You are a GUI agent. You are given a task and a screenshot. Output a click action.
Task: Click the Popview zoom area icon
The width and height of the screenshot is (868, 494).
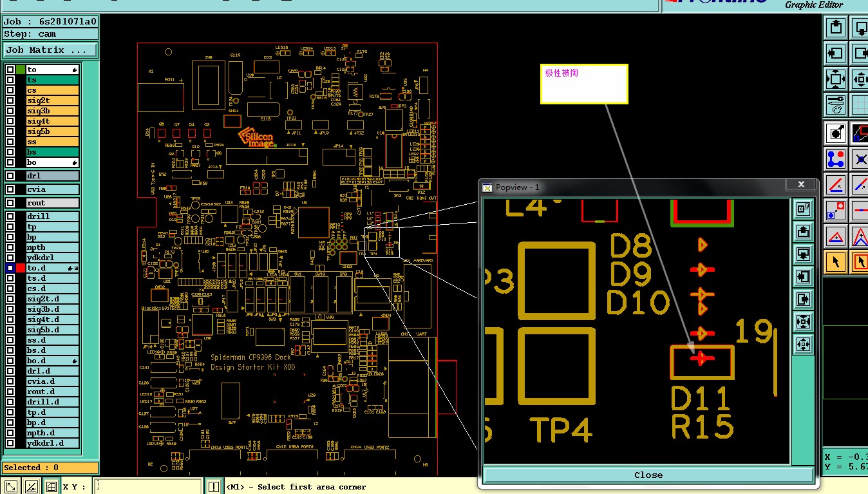(803, 209)
